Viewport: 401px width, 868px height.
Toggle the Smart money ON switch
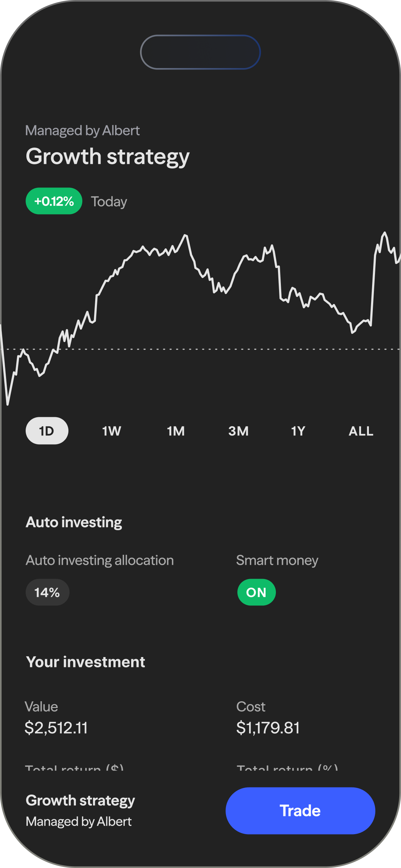(x=256, y=592)
